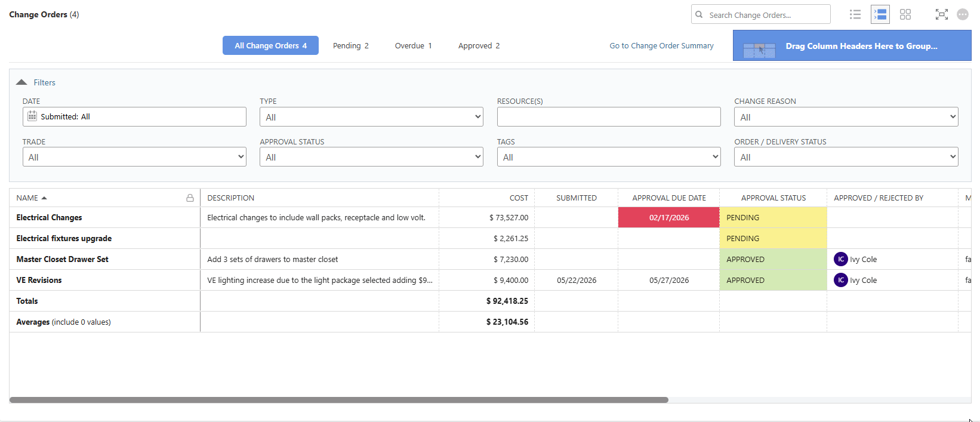
Task: Open the more options ellipsis icon
Action: point(963,14)
